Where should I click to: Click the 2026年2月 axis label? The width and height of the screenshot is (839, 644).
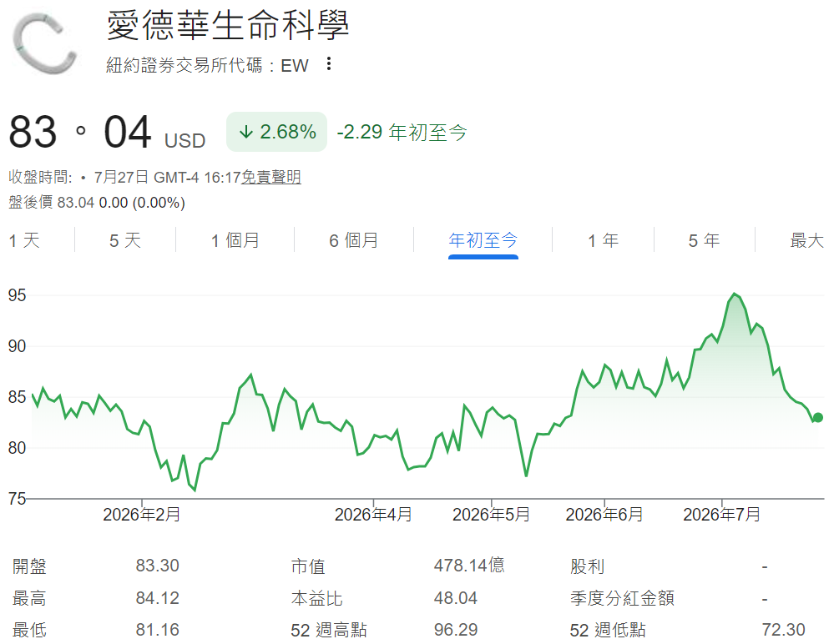[x=141, y=515]
